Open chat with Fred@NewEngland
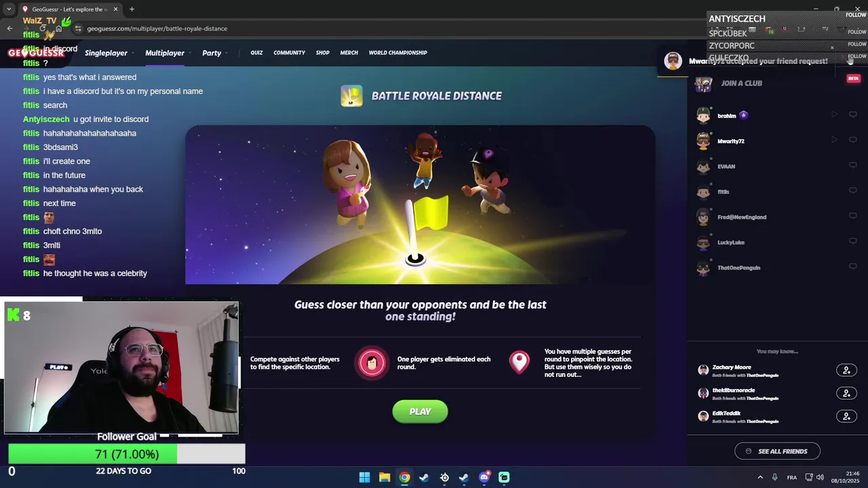Image resolution: width=868 pixels, height=488 pixels. 852,216
